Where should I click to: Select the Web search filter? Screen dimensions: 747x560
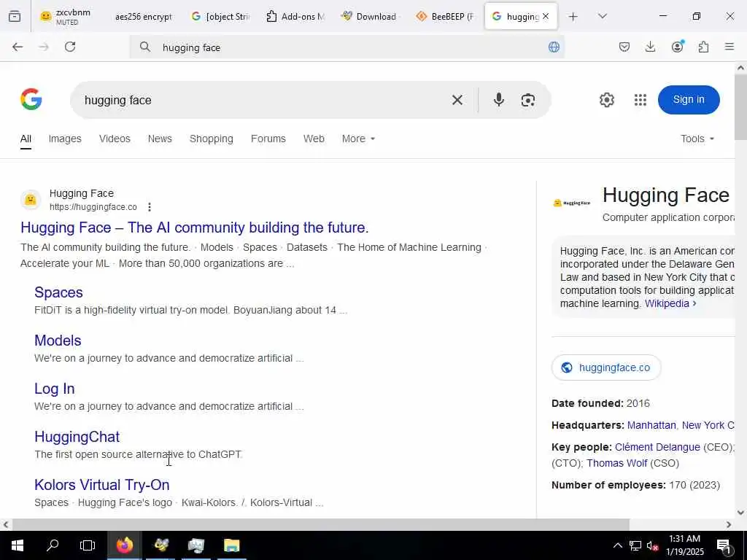coord(314,139)
